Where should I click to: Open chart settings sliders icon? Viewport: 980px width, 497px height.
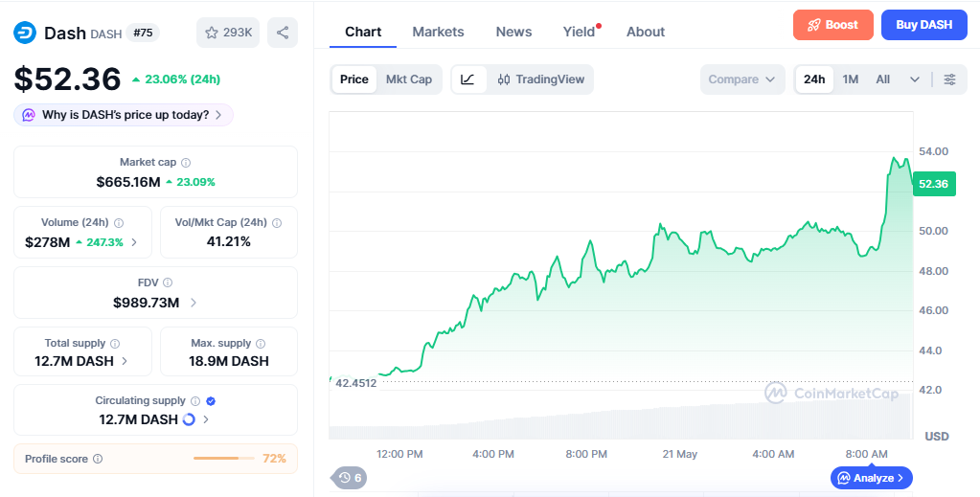click(949, 79)
